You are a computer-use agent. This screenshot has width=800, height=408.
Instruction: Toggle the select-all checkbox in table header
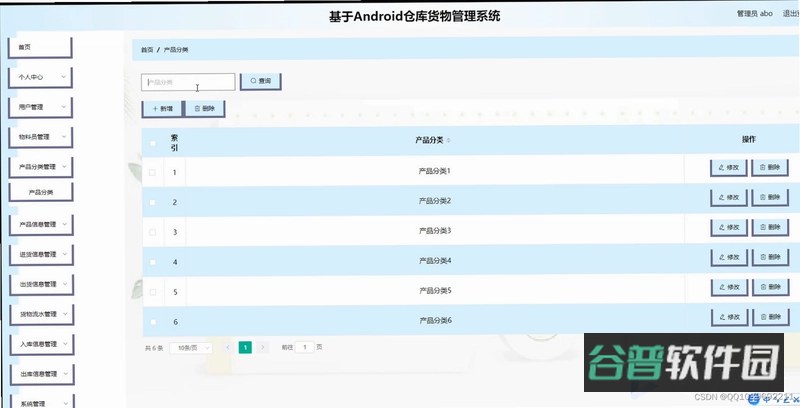[x=152, y=143]
